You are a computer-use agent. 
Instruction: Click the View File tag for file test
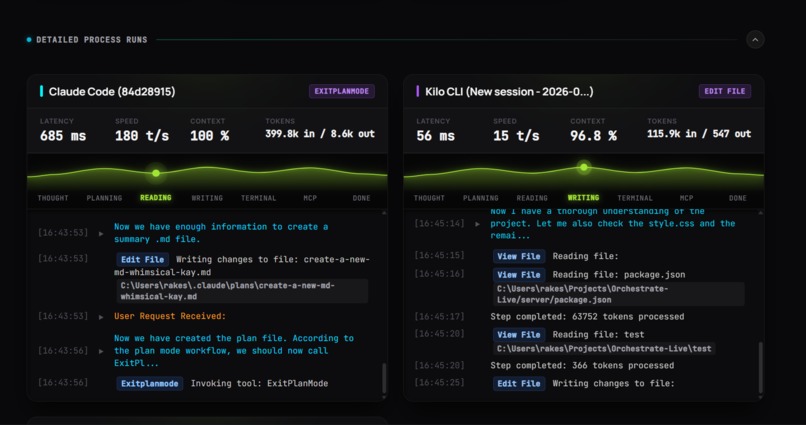click(x=519, y=335)
